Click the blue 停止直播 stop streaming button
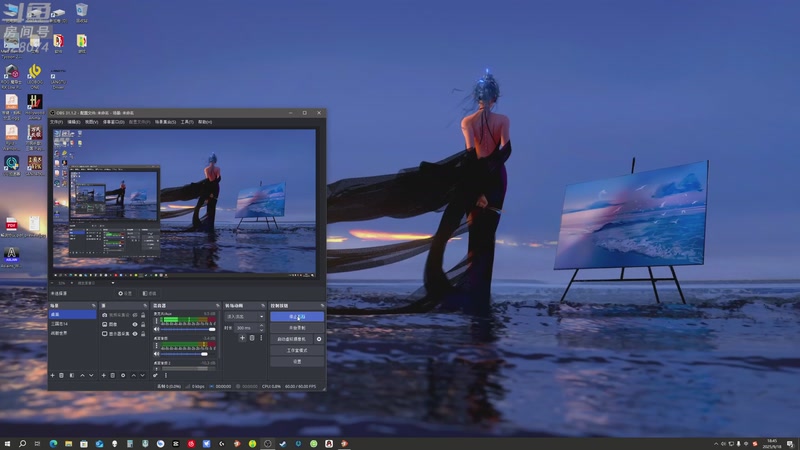The height and width of the screenshot is (450, 800). tap(297, 317)
